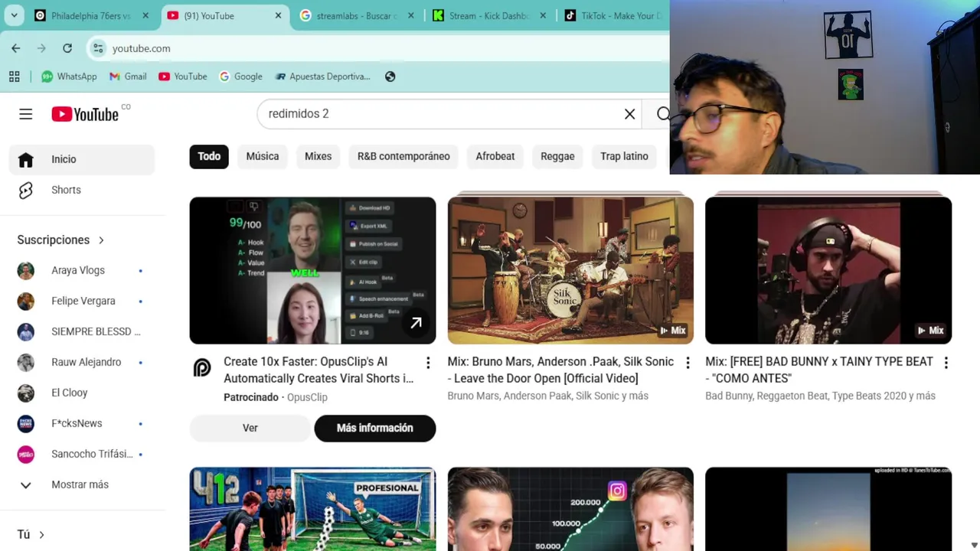980x551 pixels.
Task: Open Rauw Alejandro channel
Action: (82, 362)
